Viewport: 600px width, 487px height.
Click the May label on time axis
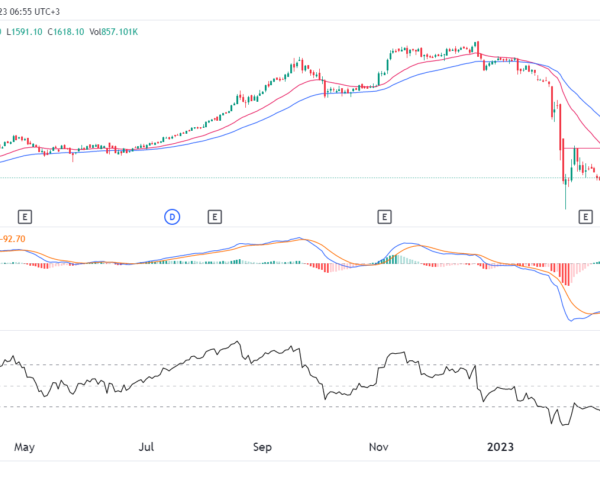click(24, 447)
